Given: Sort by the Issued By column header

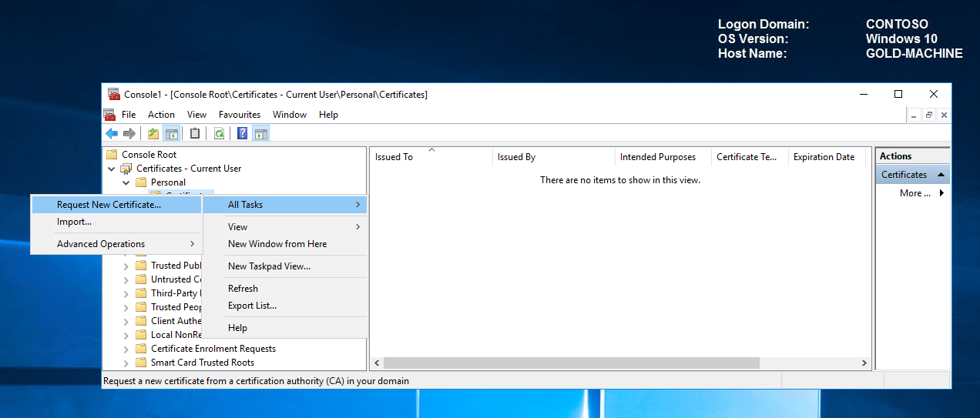Looking at the screenshot, I should tap(553, 156).
